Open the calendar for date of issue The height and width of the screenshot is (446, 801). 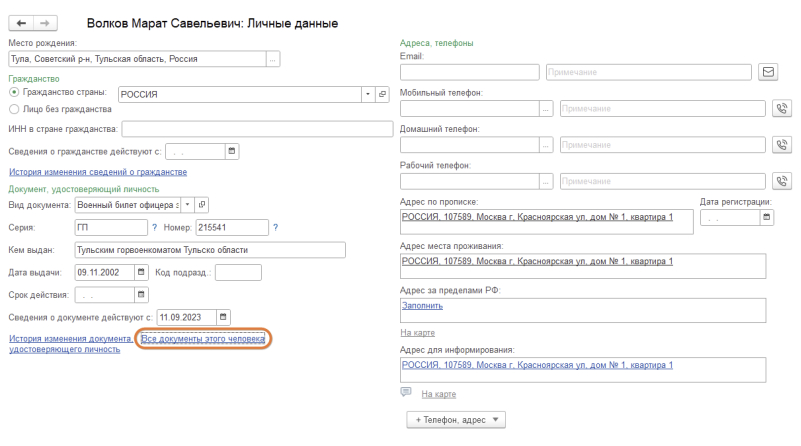[141, 272]
